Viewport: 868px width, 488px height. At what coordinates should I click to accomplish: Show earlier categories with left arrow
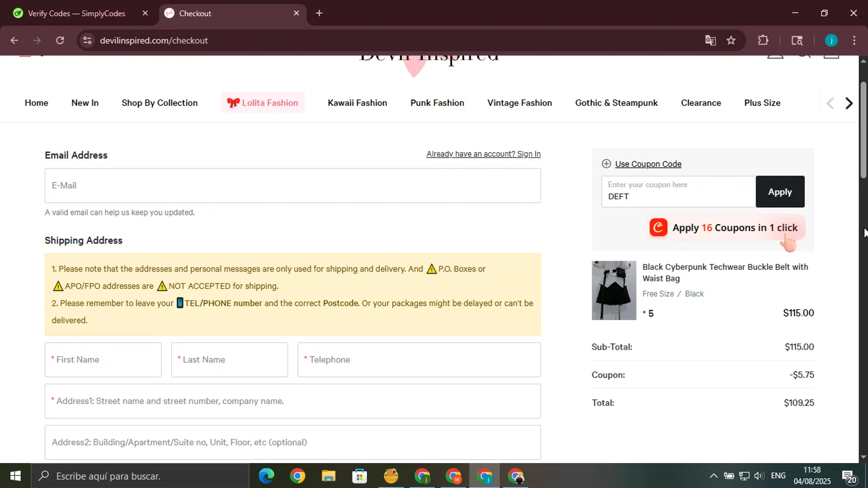[830, 104]
